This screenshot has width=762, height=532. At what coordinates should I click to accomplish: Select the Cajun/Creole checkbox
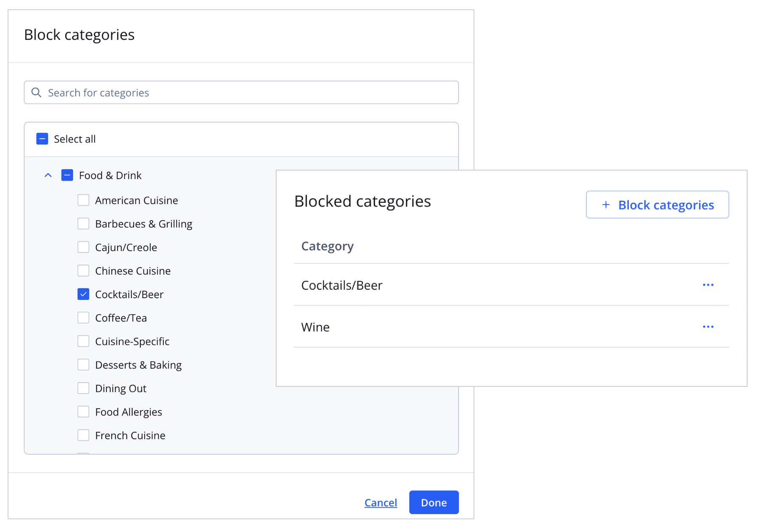pyautogui.click(x=83, y=247)
